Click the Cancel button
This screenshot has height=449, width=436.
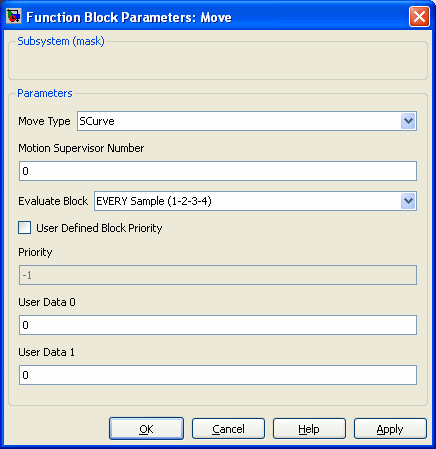(x=228, y=429)
